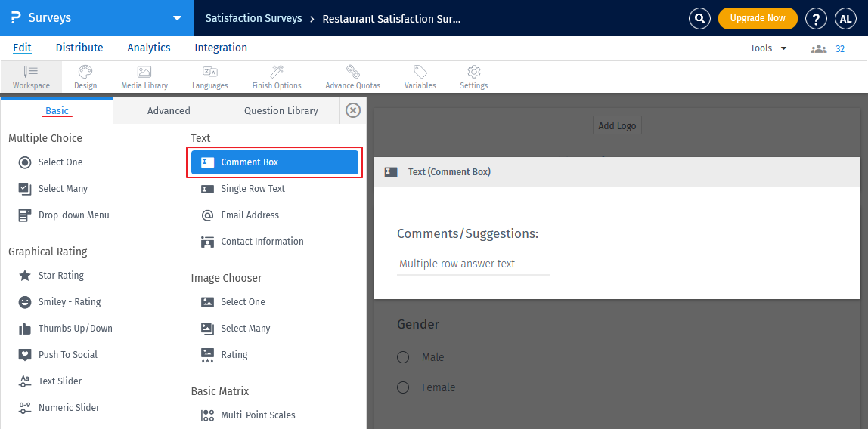Screen dimensions: 868x429
Task: Open the Media Library icon
Action: [144, 73]
